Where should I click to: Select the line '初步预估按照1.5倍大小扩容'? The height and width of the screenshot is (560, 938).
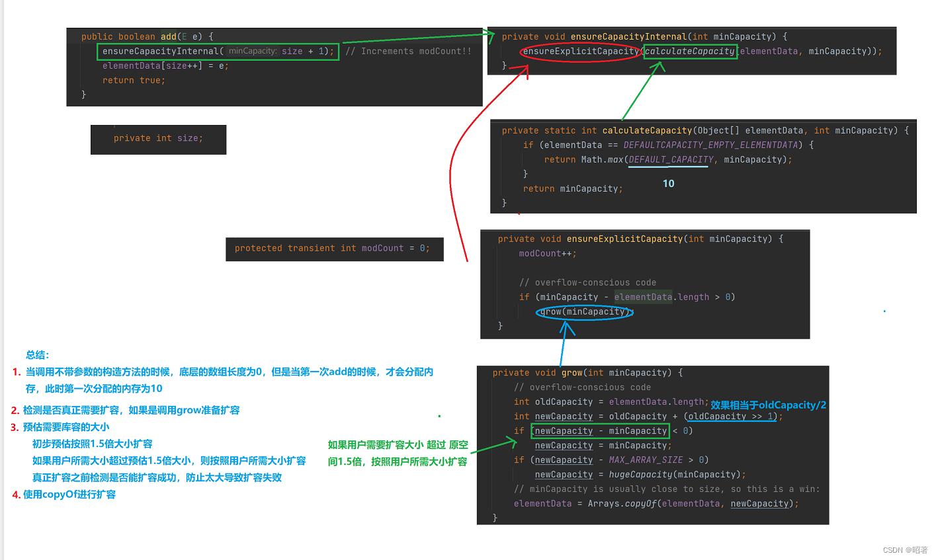point(93,444)
